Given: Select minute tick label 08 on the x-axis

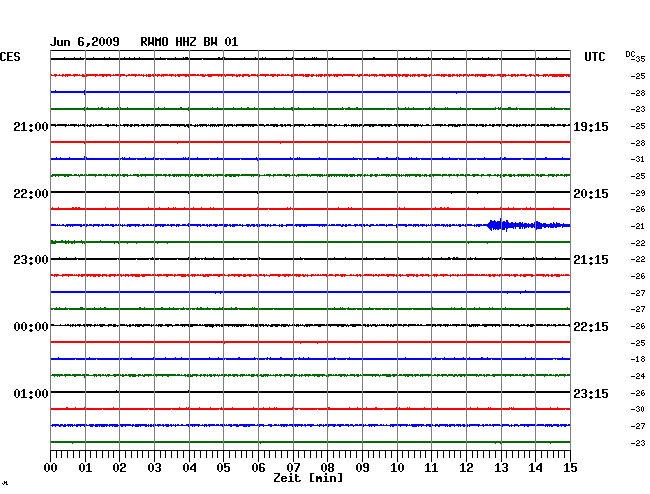Looking at the screenshot, I should [327, 468].
